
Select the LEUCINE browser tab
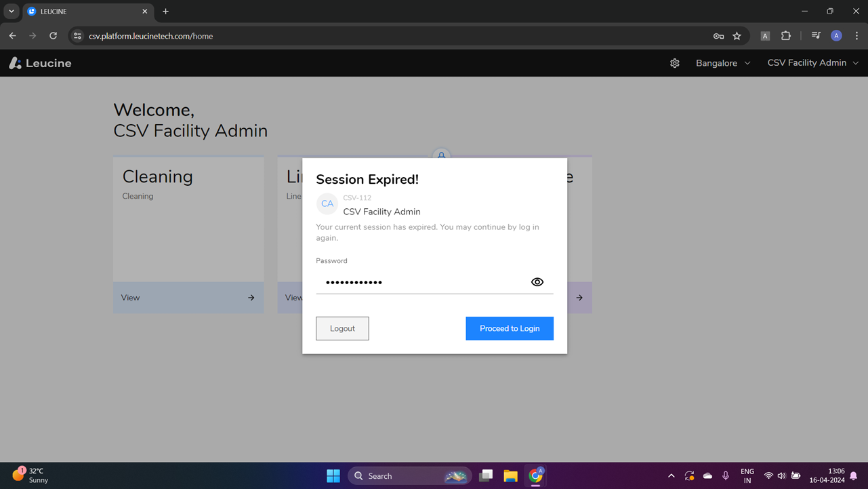[81, 12]
